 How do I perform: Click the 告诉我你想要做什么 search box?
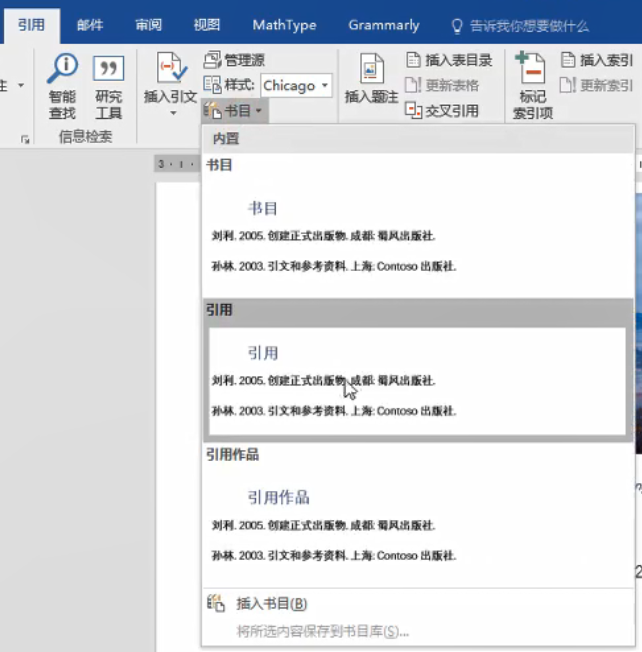coord(529,26)
